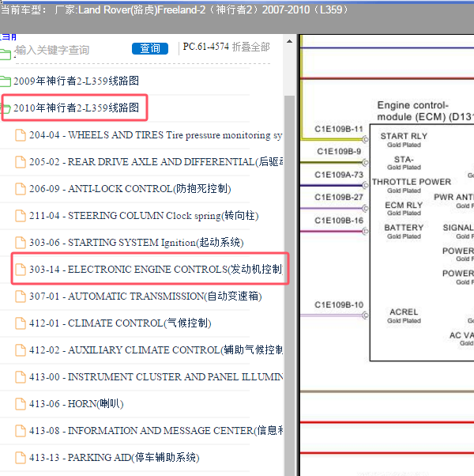Click the PC.61-4574 code label
The height and width of the screenshot is (476, 474).
[x=205, y=47]
